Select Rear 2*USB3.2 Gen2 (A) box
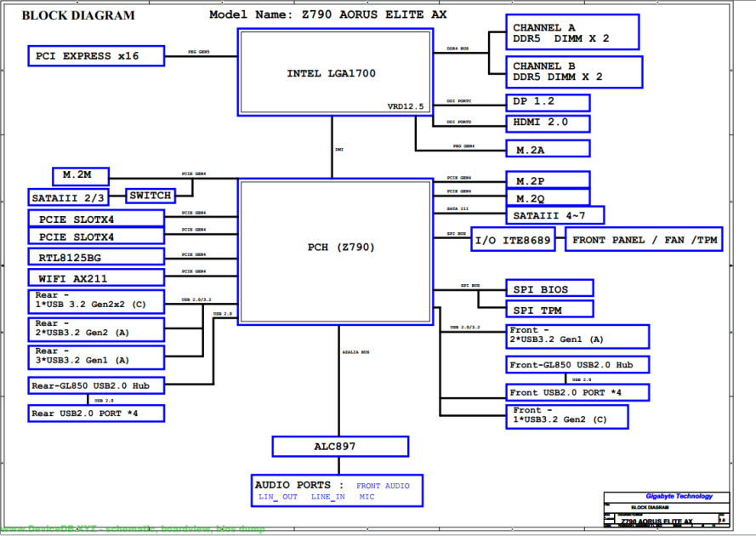Screen dimensions: 756x536 96,329
